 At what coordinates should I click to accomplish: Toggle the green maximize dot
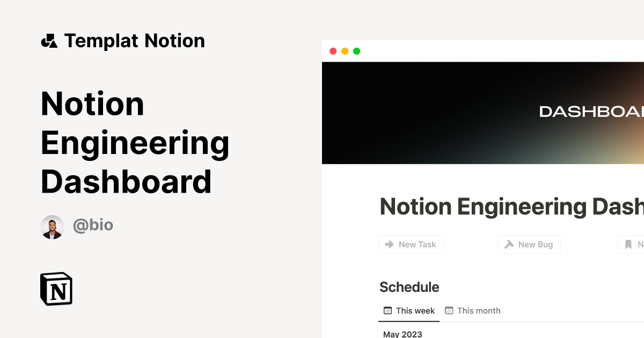coord(356,51)
